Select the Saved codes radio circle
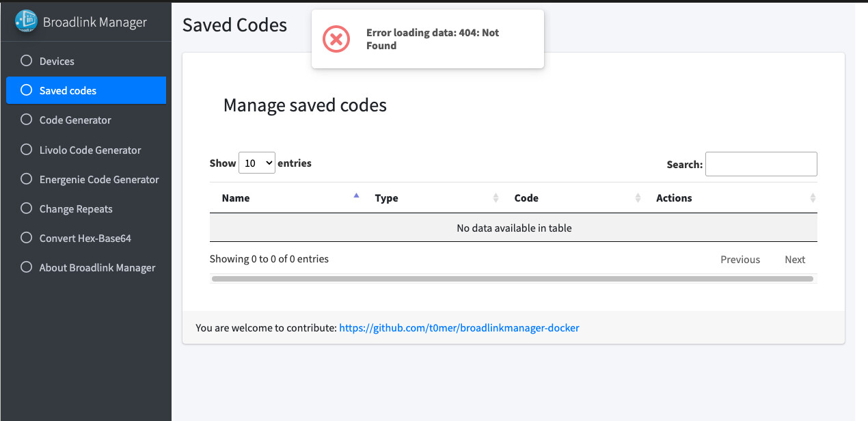868x421 pixels. (x=25, y=90)
